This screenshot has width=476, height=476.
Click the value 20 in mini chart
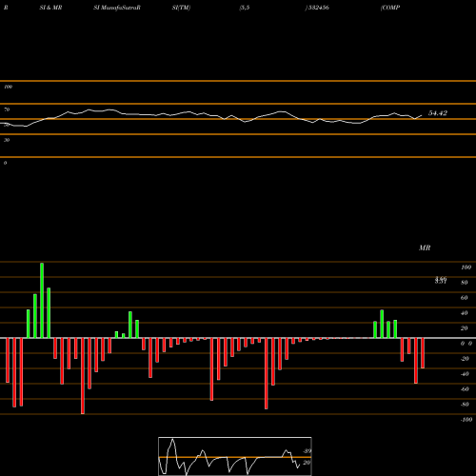307,463
